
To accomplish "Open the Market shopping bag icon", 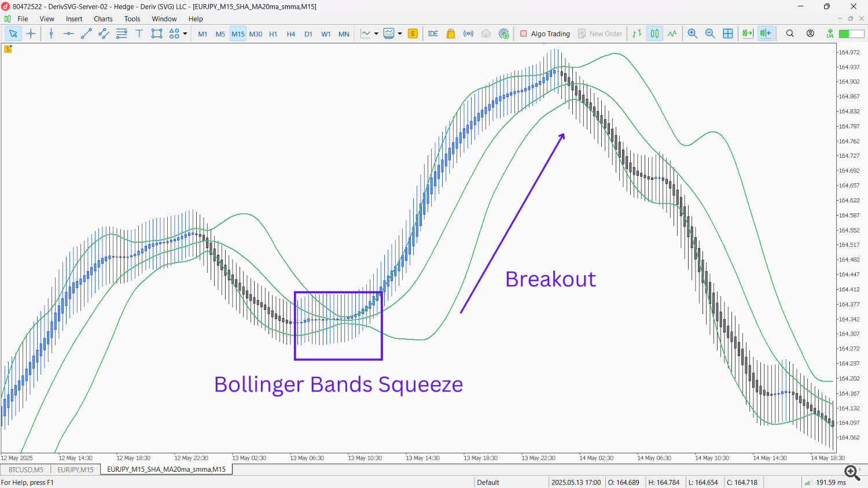I will [x=451, y=34].
